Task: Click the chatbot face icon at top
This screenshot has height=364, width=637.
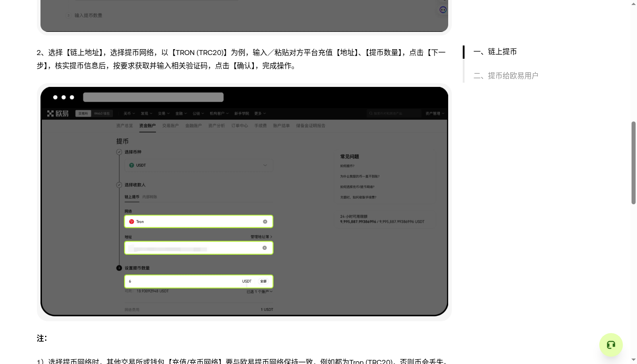Action: click(443, 10)
